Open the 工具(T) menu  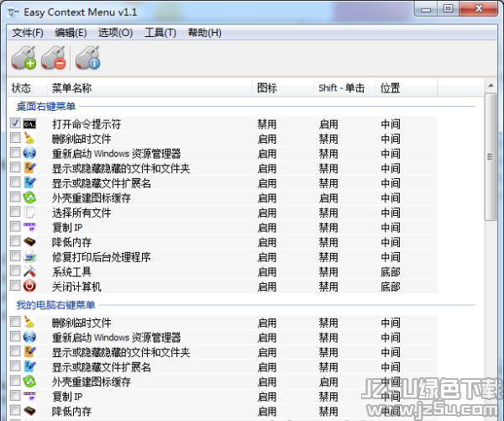click(x=160, y=33)
